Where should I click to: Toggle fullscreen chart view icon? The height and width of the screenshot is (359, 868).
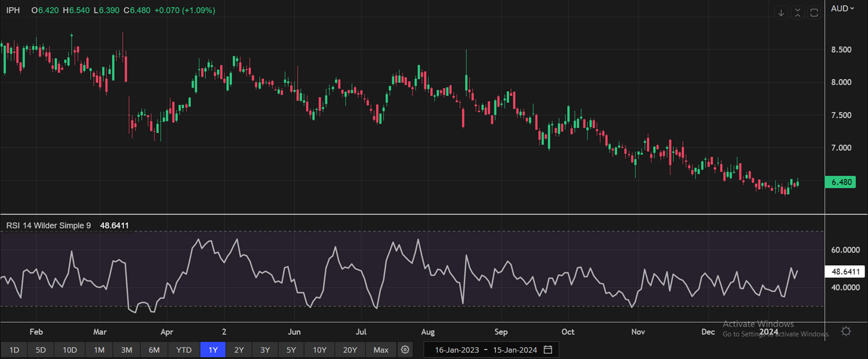point(814,13)
